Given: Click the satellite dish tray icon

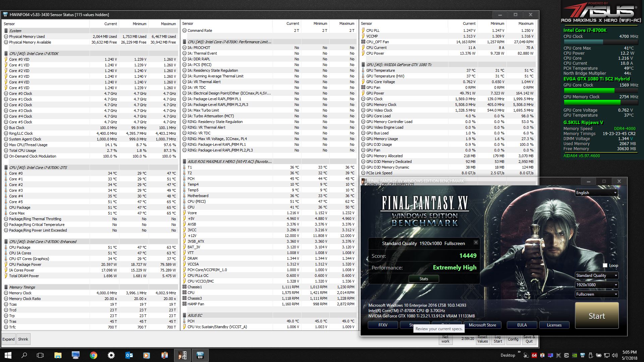Looking at the screenshot, I should (x=526, y=355).
